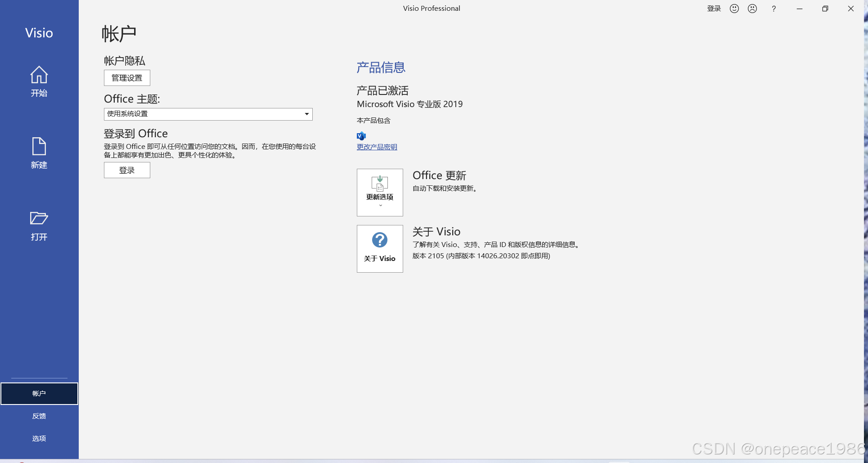
Task: Click the 自动下载和安装更新 text
Action: pyautogui.click(x=445, y=189)
